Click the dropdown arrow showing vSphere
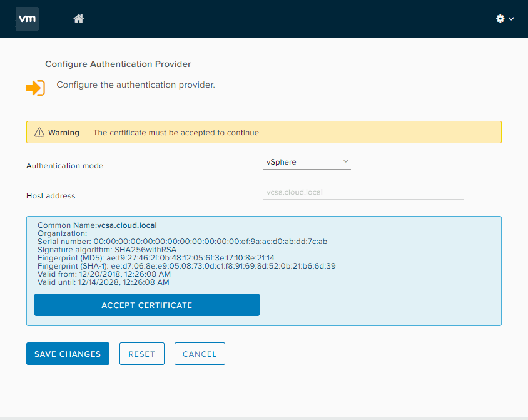This screenshot has height=420, width=528. [x=345, y=161]
